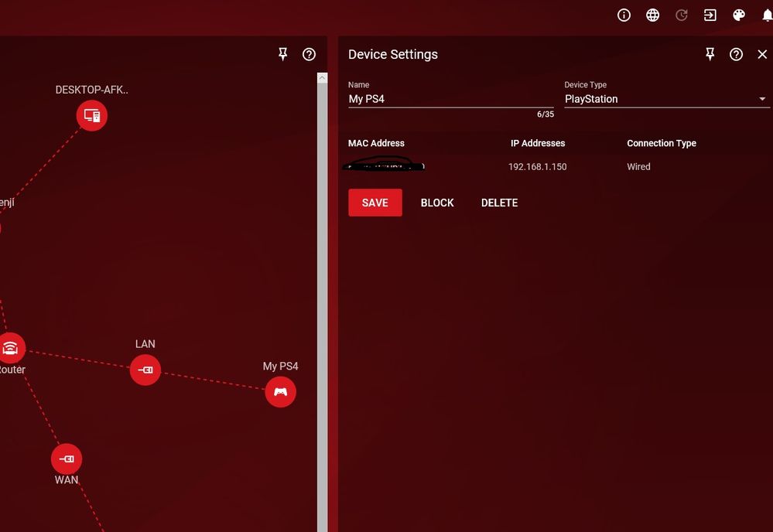Click the WAN node icon

67,459
